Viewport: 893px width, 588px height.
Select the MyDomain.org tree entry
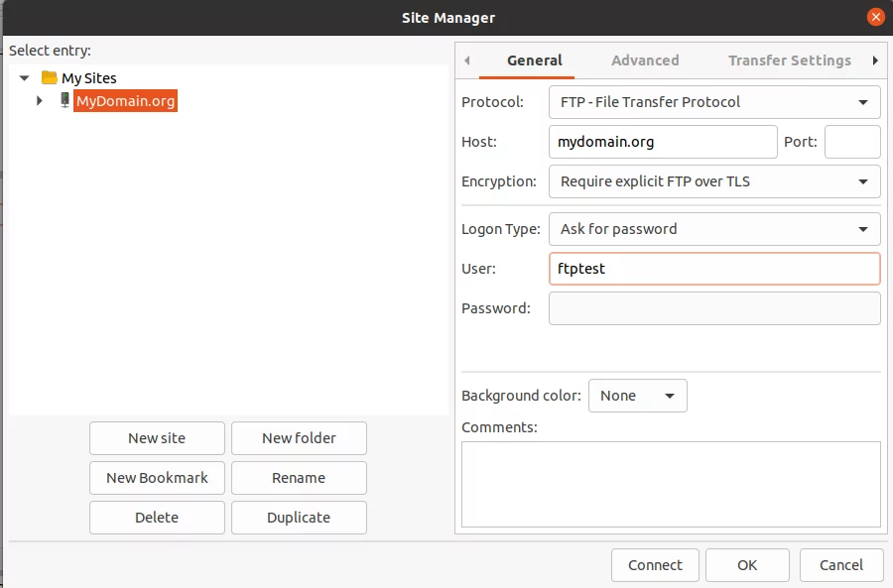(x=125, y=101)
